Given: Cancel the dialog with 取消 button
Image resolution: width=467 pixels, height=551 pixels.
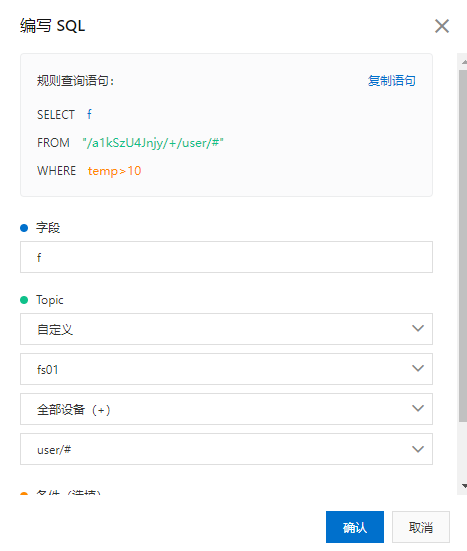Looking at the screenshot, I should pyautogui.click(x=421, y=527).
